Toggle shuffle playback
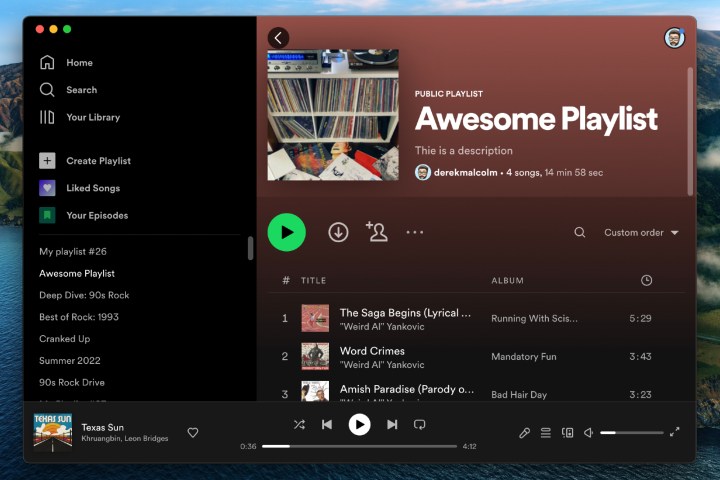The width and height of the screenshot is (720, 480). tap(299, 424)
